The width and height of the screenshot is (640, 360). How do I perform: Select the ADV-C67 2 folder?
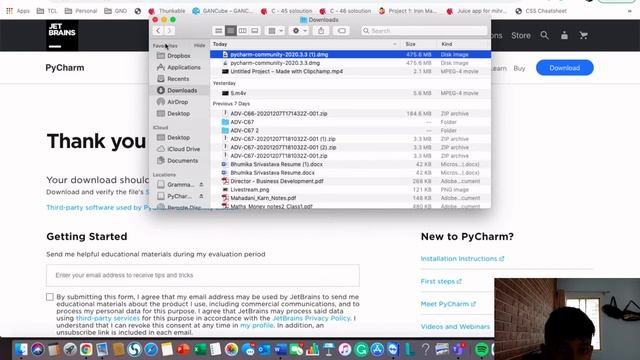coord(350,131)
